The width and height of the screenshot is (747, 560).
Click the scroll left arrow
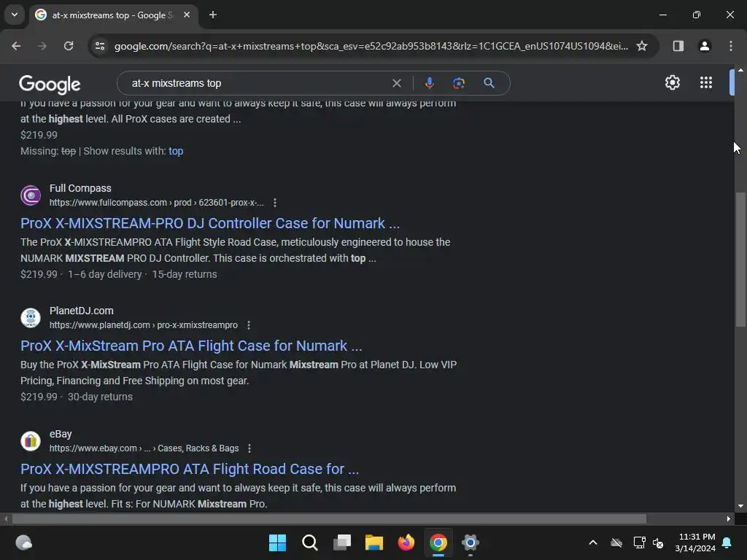6,518
